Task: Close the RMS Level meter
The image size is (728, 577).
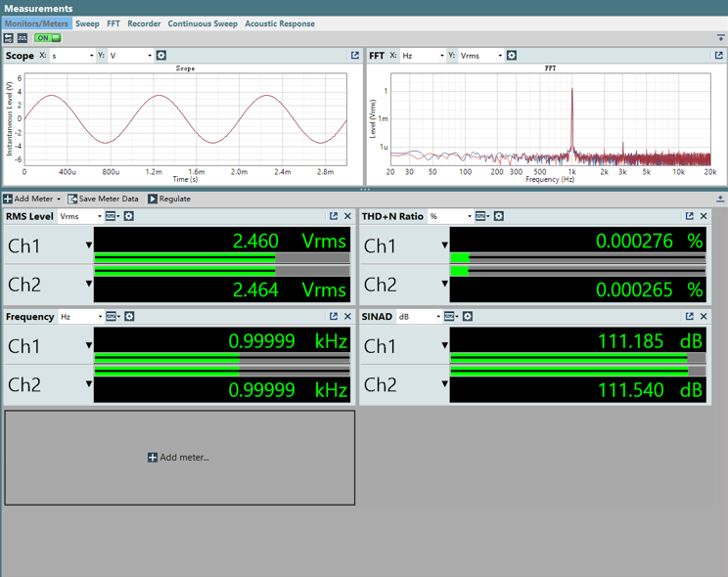Action: pos(347,216)
